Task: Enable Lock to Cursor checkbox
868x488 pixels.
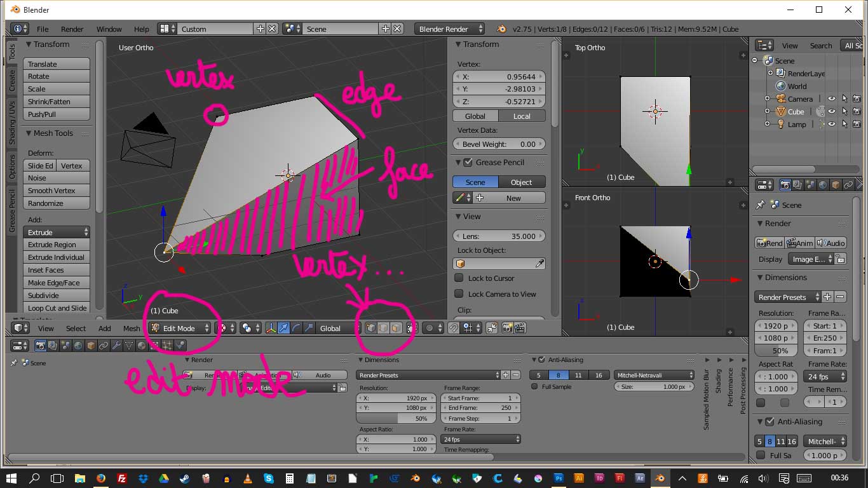Action: pos(459,278)
